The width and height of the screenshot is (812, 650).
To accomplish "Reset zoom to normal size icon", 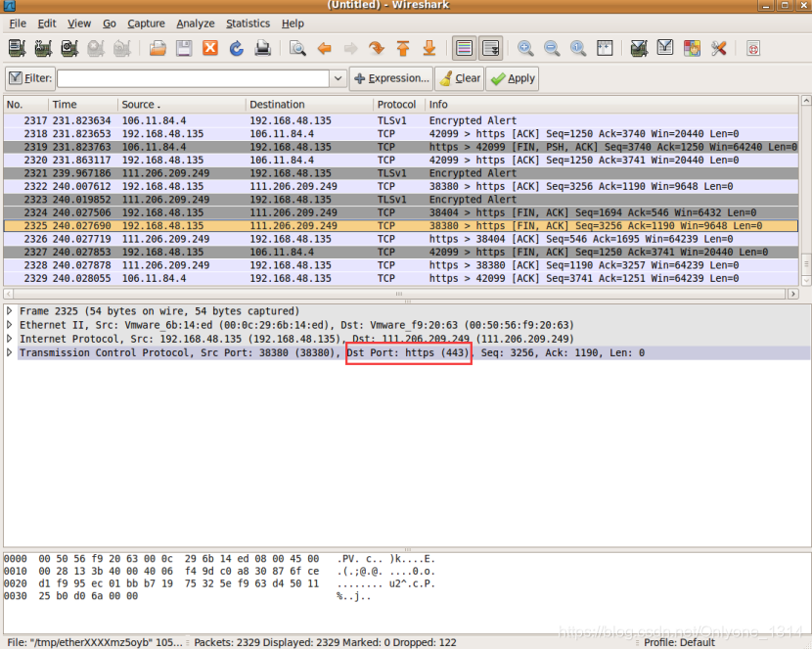I will (x=578, y=48).
